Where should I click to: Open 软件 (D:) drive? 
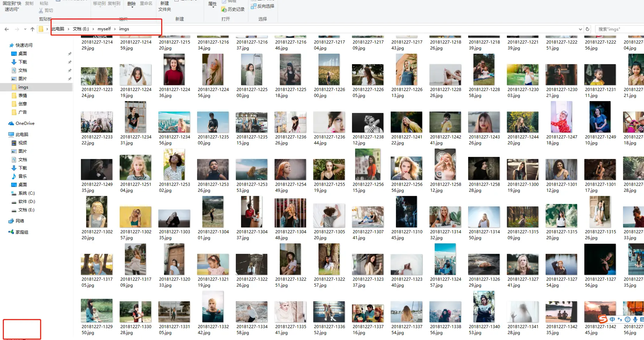[23, 202]
